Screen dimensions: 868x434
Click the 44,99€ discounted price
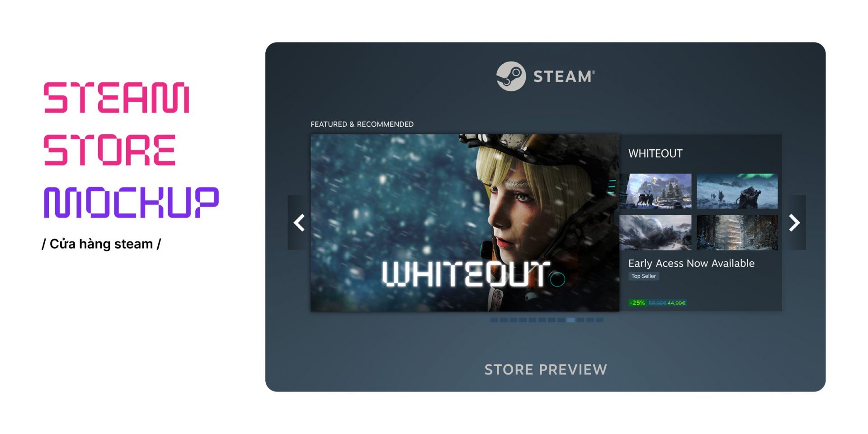click(x=676, y=303)
